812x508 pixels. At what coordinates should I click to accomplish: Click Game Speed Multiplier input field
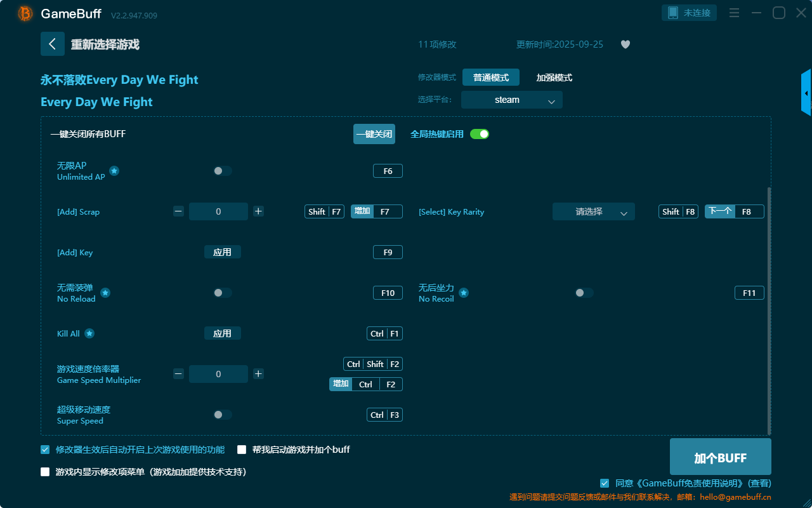click(x=219, y=374)
